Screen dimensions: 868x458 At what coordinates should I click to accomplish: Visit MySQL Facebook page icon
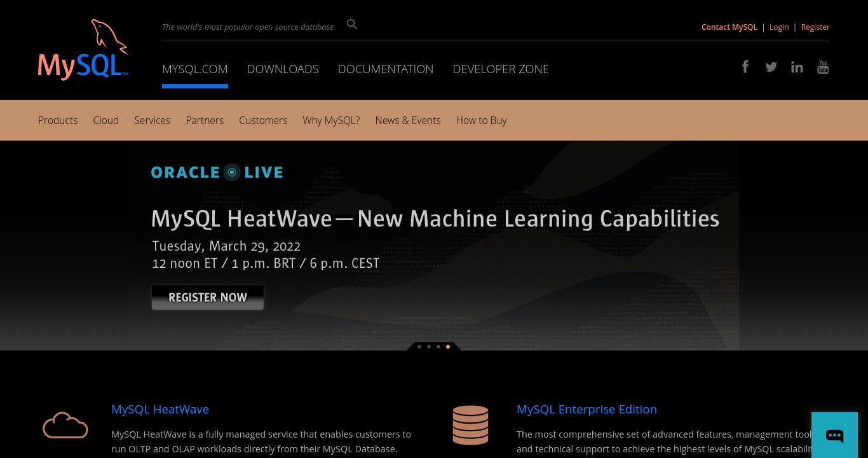tap(745, 67)
